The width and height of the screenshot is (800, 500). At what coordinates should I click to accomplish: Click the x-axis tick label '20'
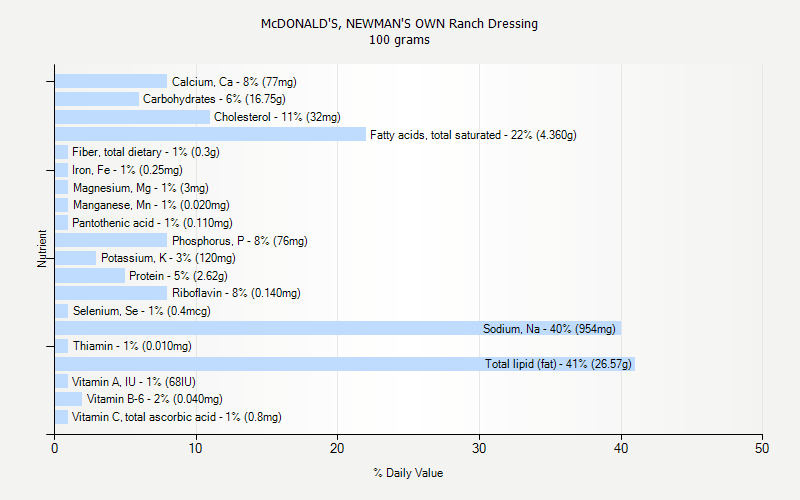click(337, 448)
